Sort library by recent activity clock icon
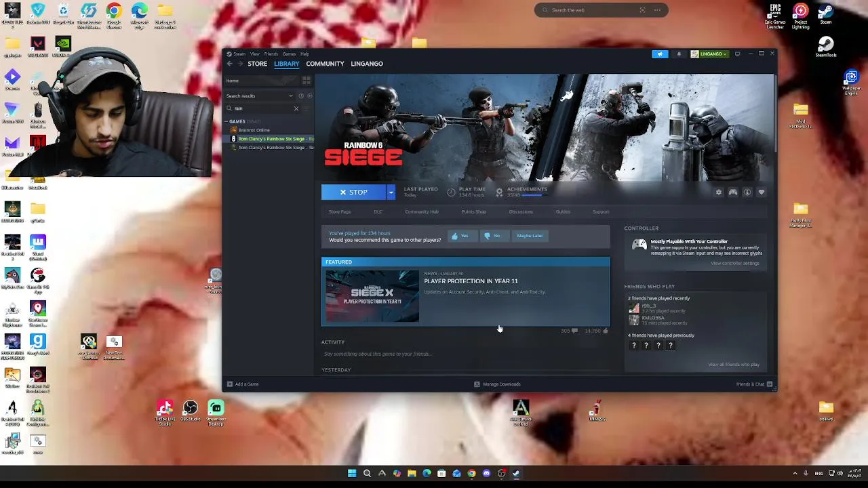The height and width of the screenshot is (488, 868). (301, 96)
